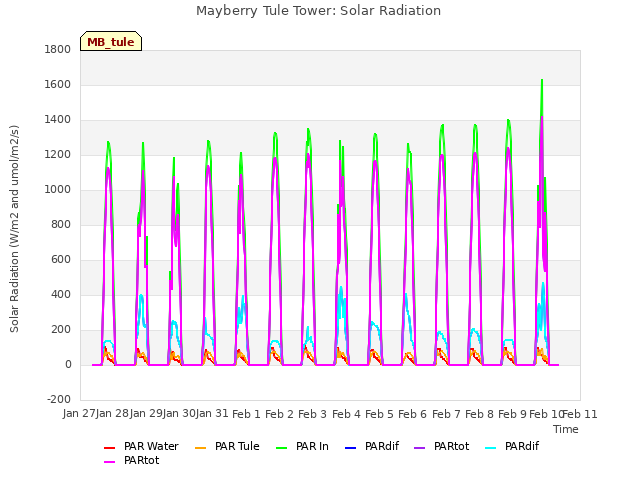Click the orange PAR Tule legend swatch

pos(201,448)
